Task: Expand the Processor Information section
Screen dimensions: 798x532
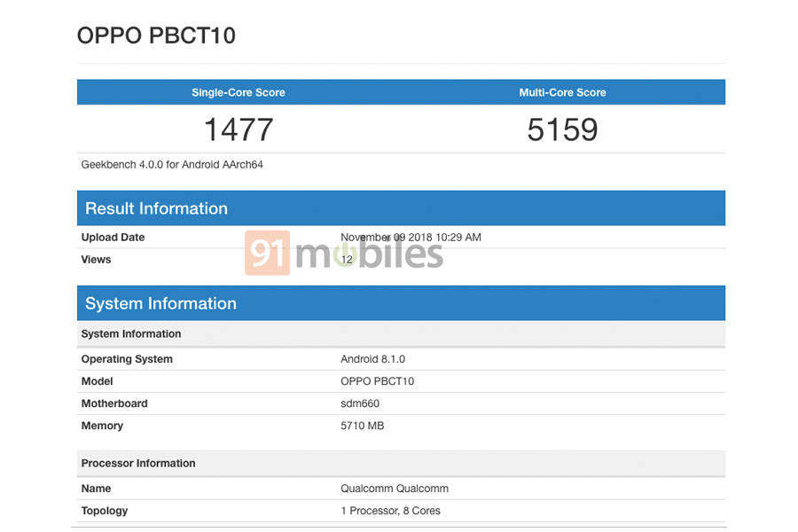Action: [138, 463]
